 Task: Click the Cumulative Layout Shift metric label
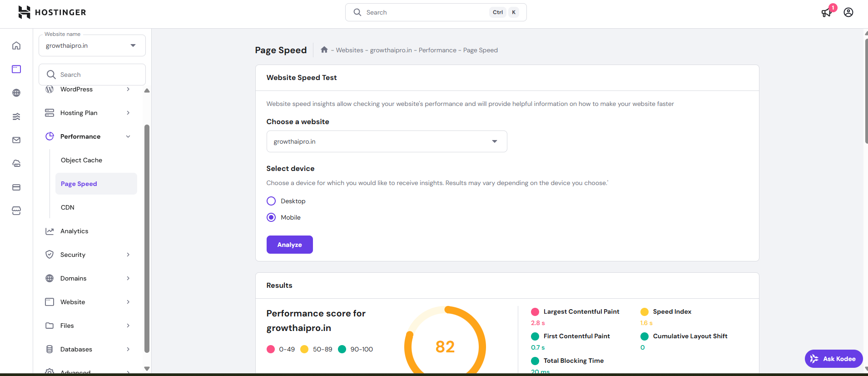[x=690, y=336]
